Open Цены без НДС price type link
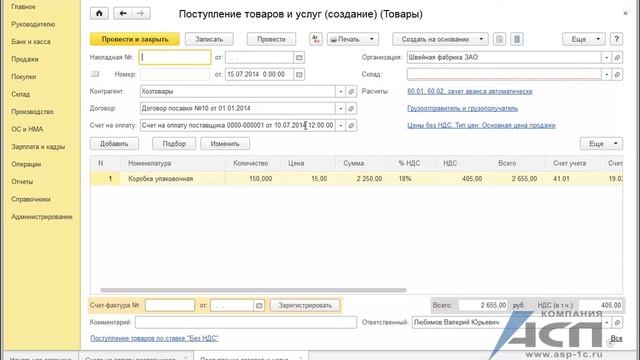The image size is (640, 360). pyautogui.click(x=481, y=125)
